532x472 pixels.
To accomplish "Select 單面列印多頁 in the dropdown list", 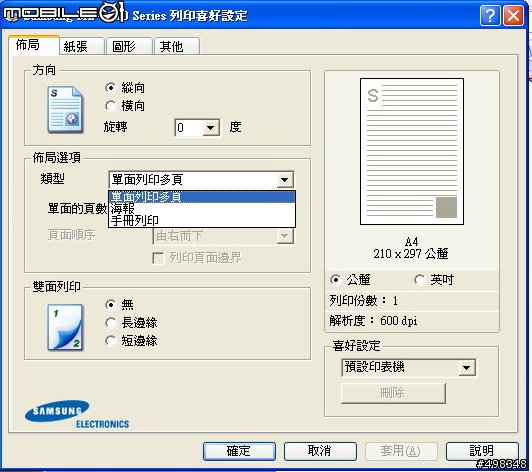I will click(x=202, y=197).
